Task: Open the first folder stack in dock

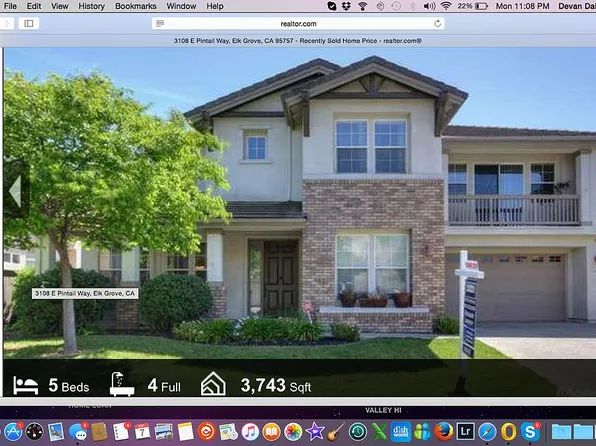Action: 561,432
